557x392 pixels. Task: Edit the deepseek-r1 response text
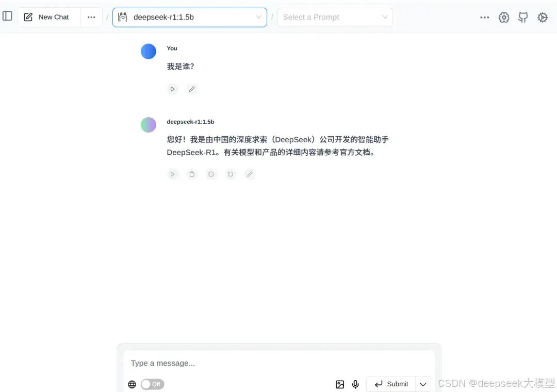[x=250, y=174]
